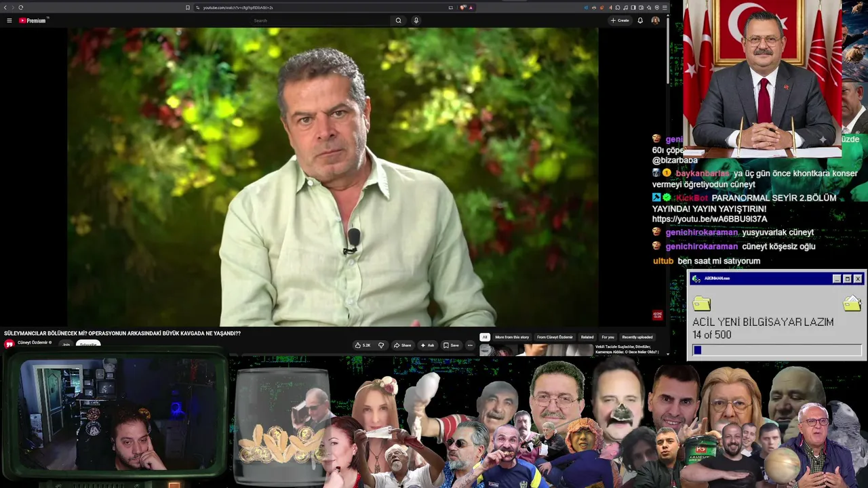Viewport: 868px width, 488px height.
Task: Focus the YouTube search field
Action: coord(319,20)
